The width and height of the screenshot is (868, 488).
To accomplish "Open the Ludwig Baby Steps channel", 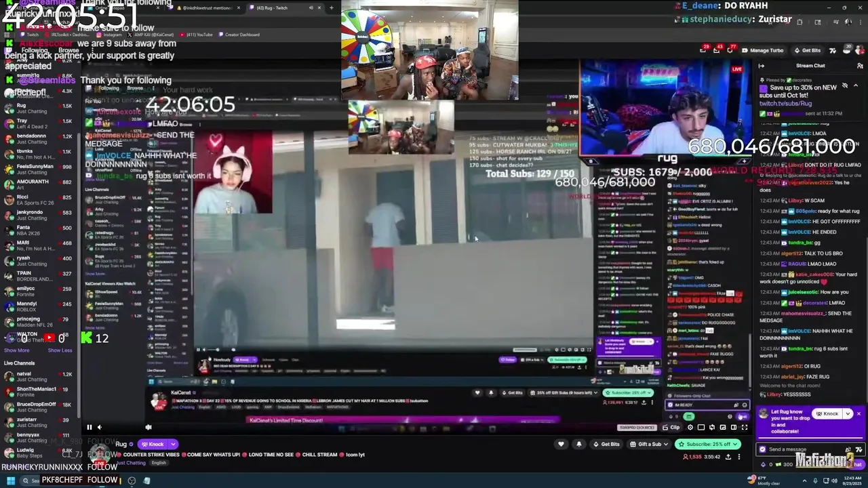I will 39,452.
